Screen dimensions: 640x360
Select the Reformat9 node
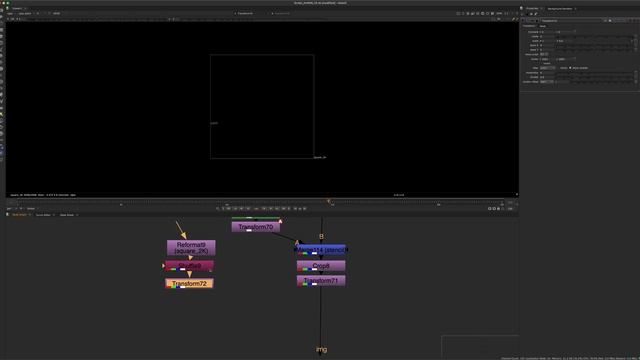[191, 248]
